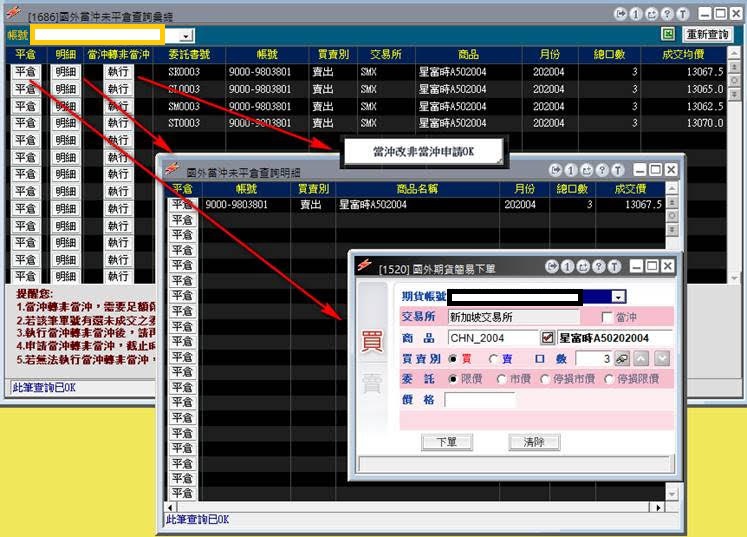This screenshot has height=537, width=747.
Task: Click price cell 13070.0
Action: click(x=705, y=123)
